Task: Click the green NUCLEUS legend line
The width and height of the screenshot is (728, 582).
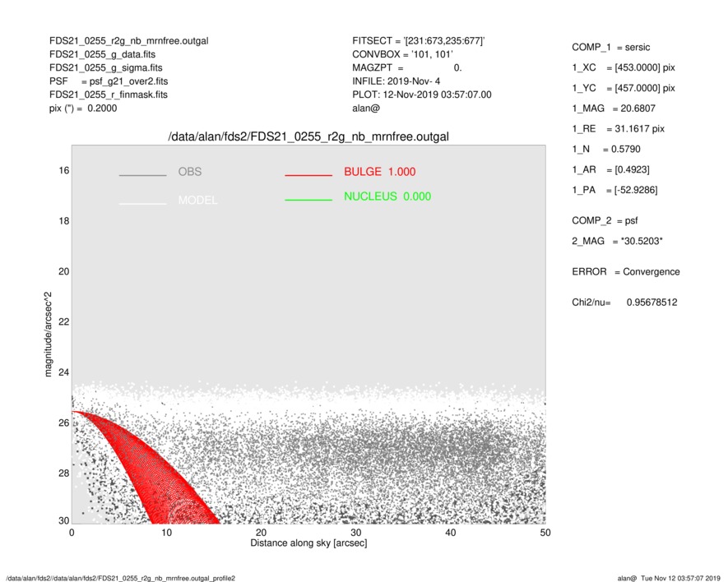Action: [308, 200]
